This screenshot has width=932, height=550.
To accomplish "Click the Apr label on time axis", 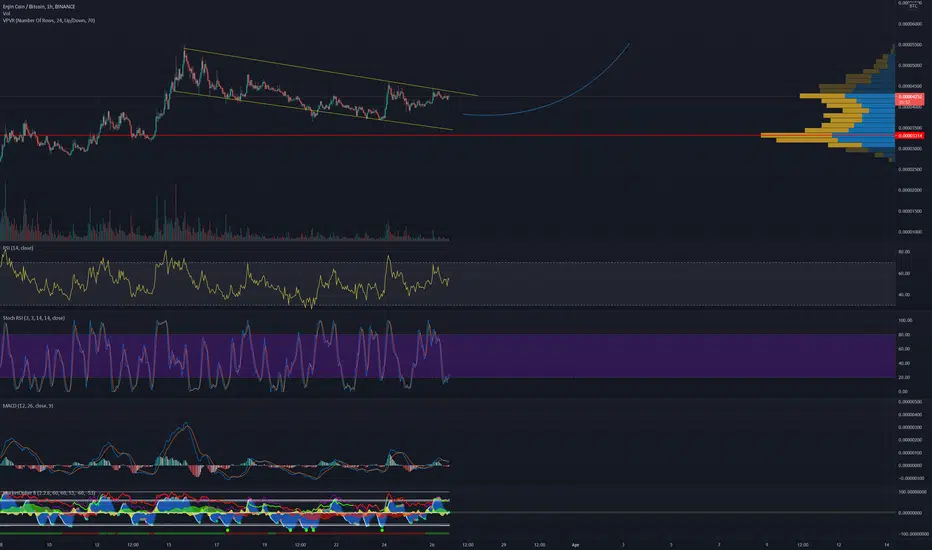I will point(575,545).
